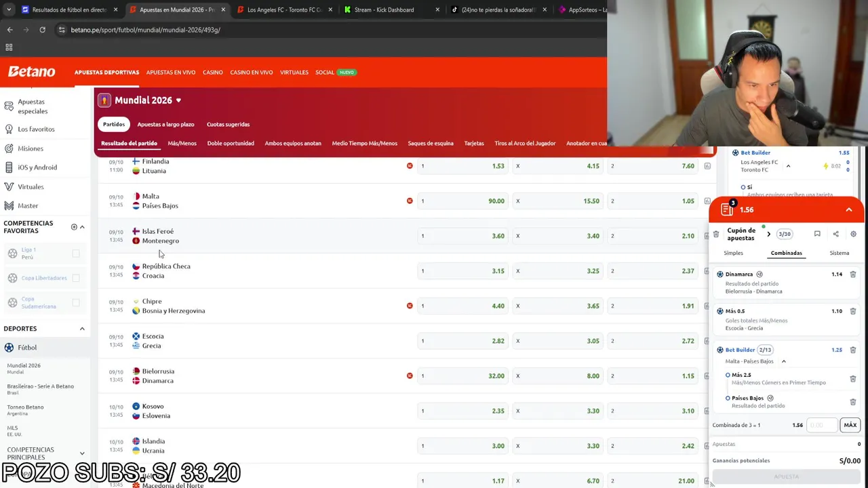The image size is (868, 488).
Task: Select Más/Menos market tab
Action: click(182, 143)
